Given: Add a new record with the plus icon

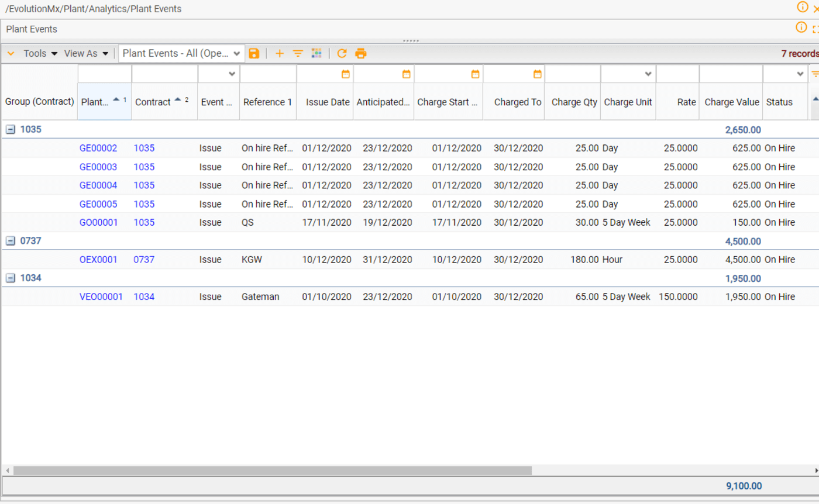Looking at the screenshot, I should point(280,53).
